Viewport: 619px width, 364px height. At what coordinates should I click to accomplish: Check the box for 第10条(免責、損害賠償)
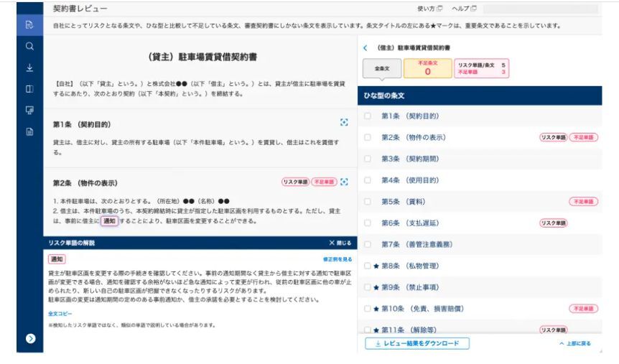click(368, 308)
